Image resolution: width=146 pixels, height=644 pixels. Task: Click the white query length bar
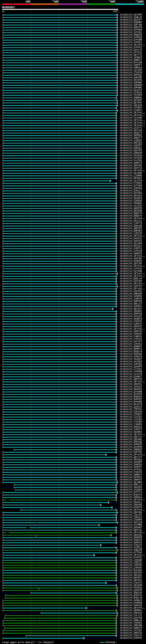60,9
